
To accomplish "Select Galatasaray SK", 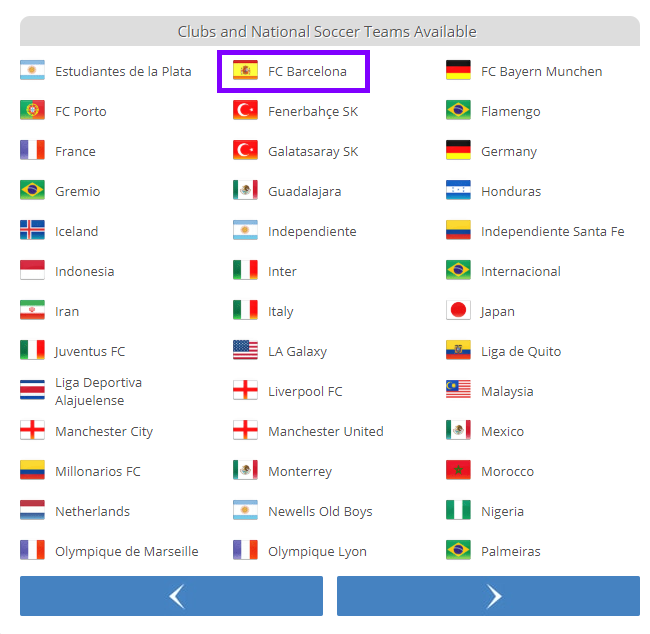I will [313, 151].
